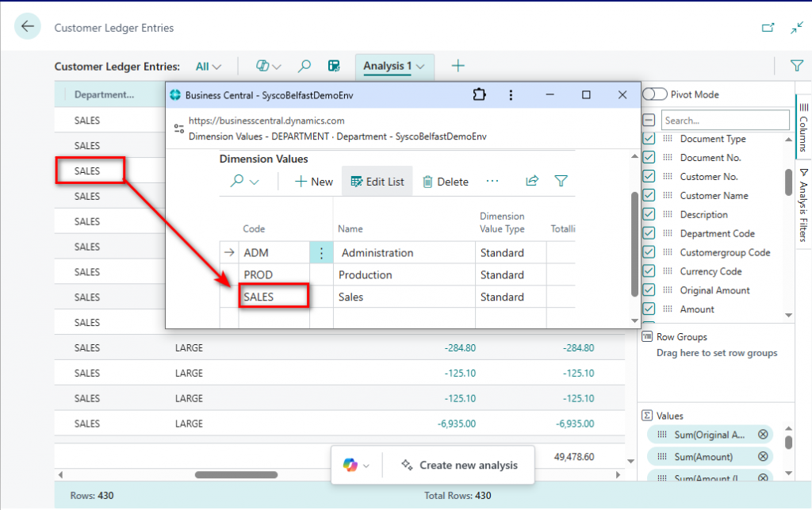Toggle the Pivot Mode switch
Image resolution: width=812 pixels, height=510 pixels.
[x=654, y=94]
